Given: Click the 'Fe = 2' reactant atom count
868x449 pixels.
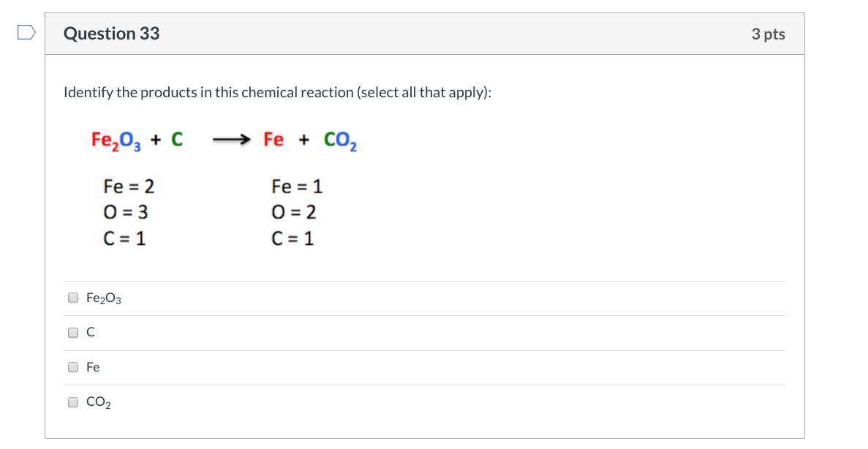Looking at the screenshot, I should pos(129,186).
